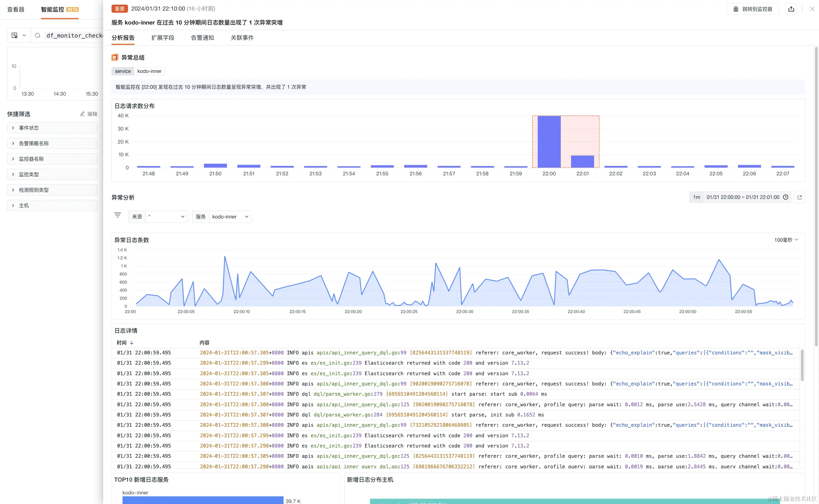This screenshot has width=819, height=504.
Task: Open anomaly analysis in new window icon
Action: [799, 197]
